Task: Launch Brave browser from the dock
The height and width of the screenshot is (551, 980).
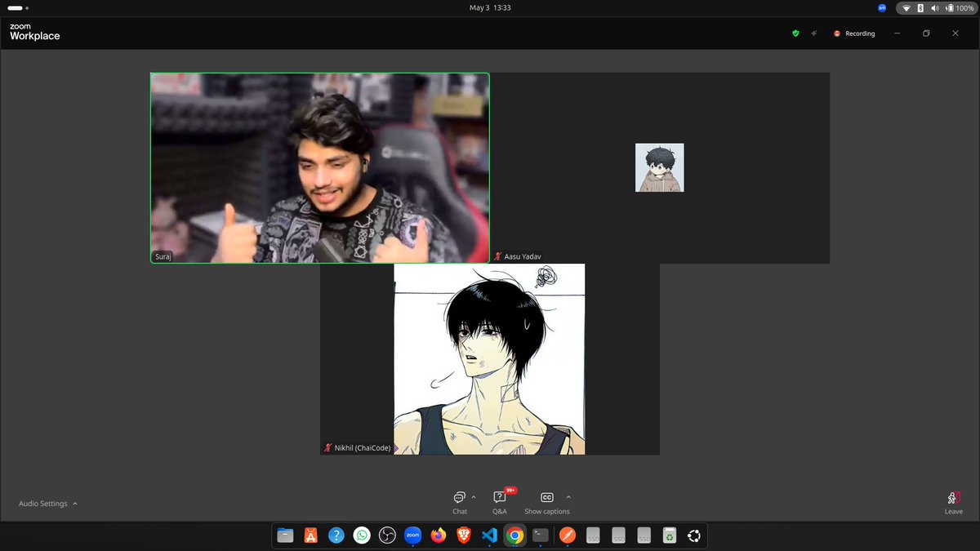Action: 464,535
